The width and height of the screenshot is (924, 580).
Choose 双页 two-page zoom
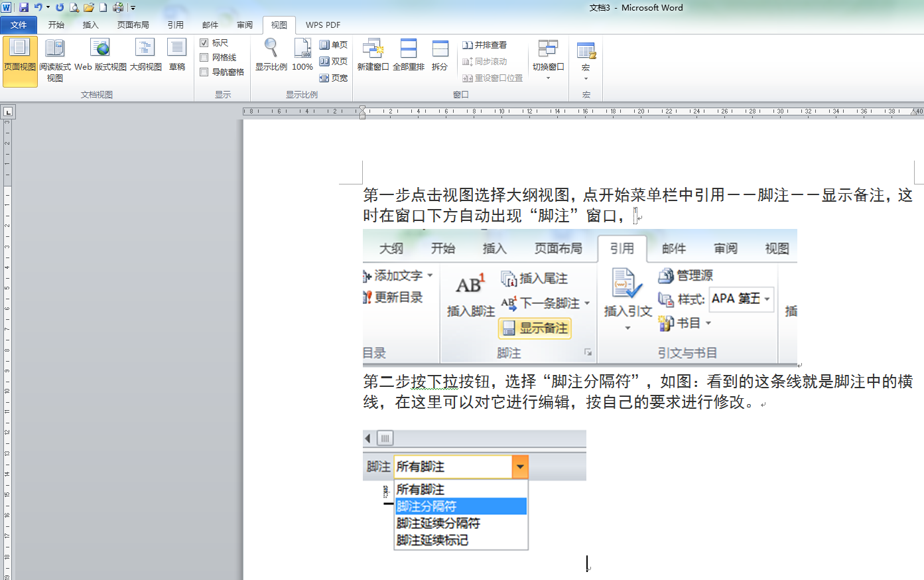tap(334, 61)
